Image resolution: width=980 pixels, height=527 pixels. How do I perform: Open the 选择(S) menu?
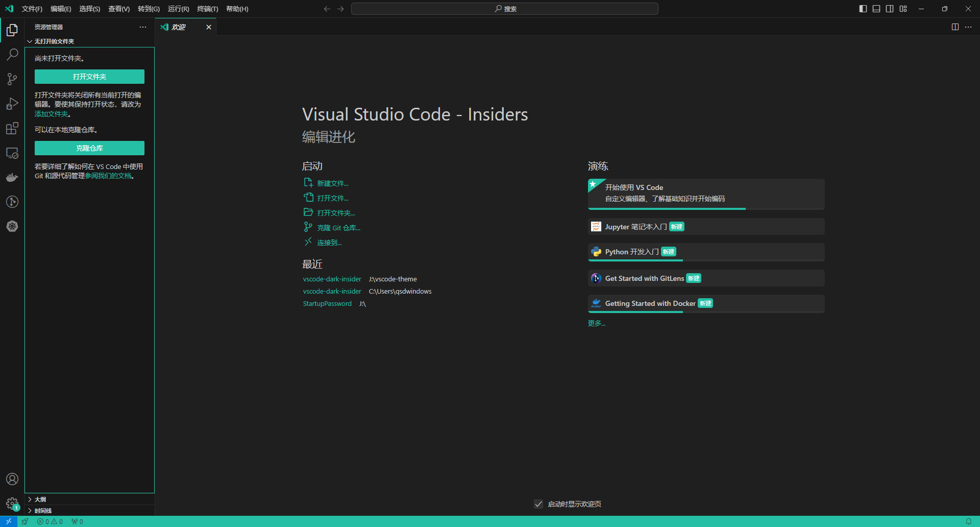(x=90, y=9)
